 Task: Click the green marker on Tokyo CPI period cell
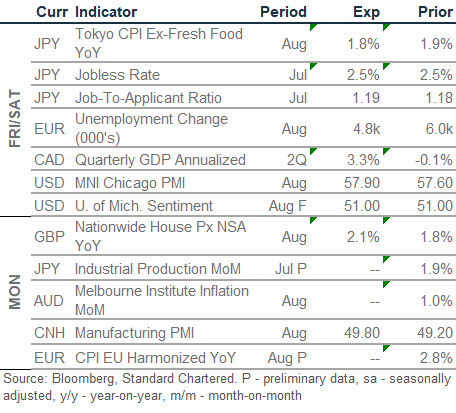click(313, 27)
